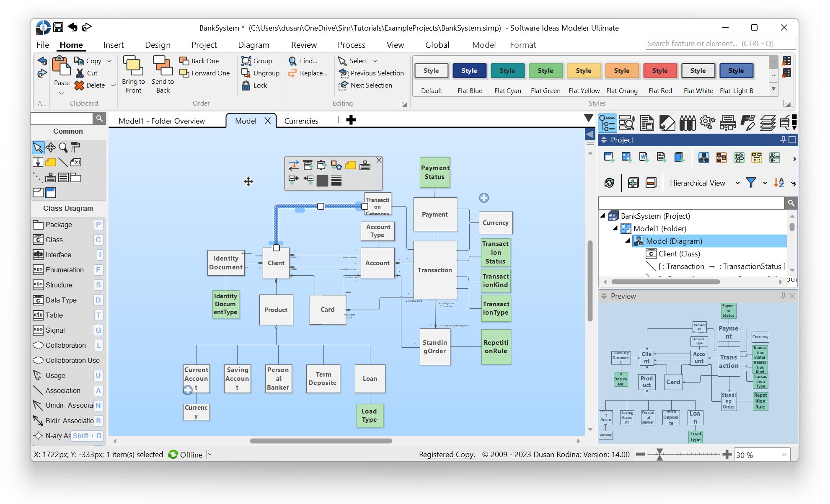Screen dimensions: 830x504
Task: Click Send to Back icon
Action: pyautogui.click(x=163, y=66)
